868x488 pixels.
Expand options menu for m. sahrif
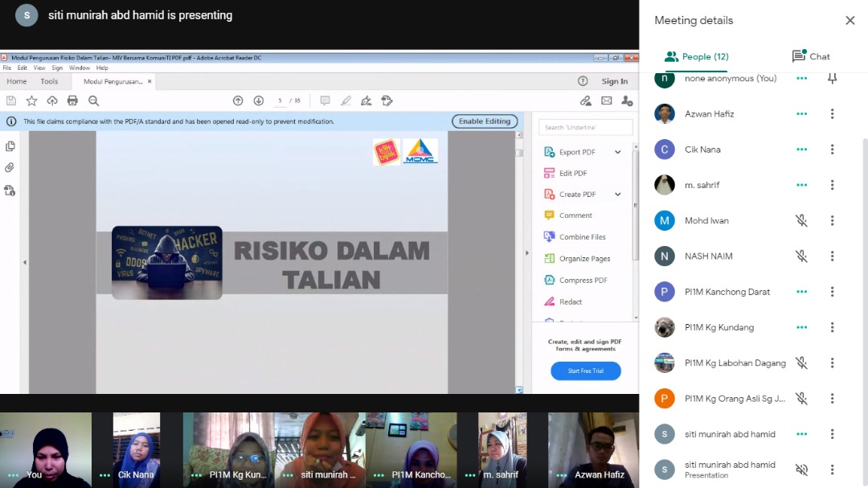pos(832,185)
